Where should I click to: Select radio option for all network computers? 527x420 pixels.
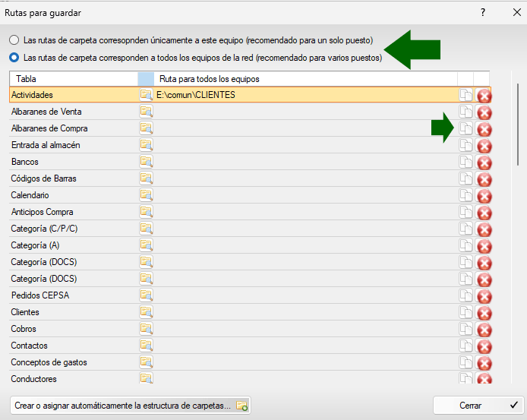point(14,57)
